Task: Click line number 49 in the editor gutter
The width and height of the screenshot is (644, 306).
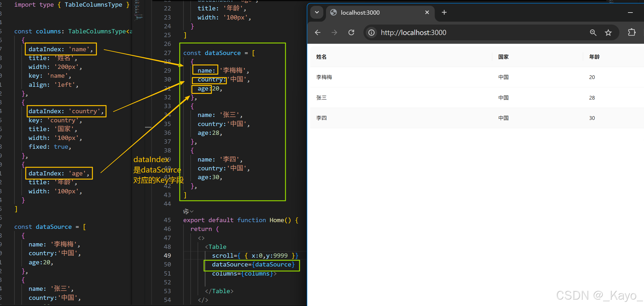Action: pyautogui.click(x=167, y=256)
